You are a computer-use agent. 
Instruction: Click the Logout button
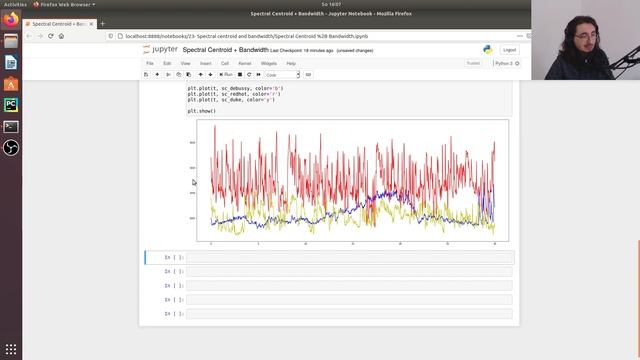coord(509,50)
